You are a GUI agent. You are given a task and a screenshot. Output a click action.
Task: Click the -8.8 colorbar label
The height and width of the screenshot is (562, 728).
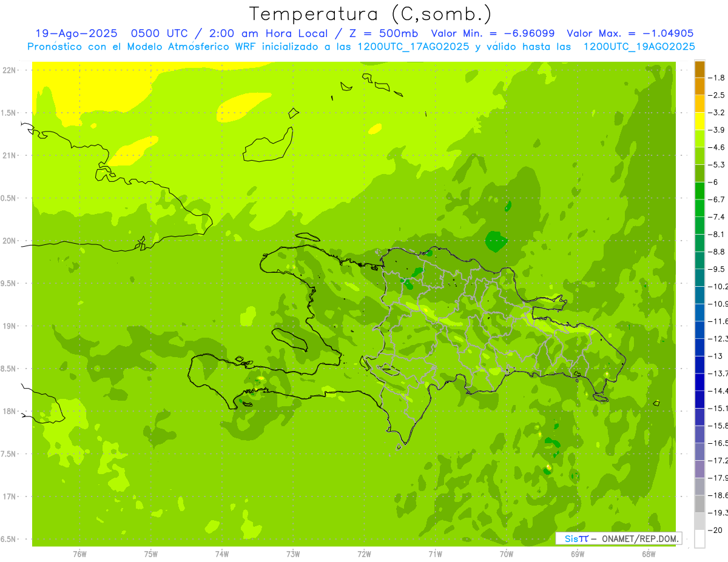(716, 252)
